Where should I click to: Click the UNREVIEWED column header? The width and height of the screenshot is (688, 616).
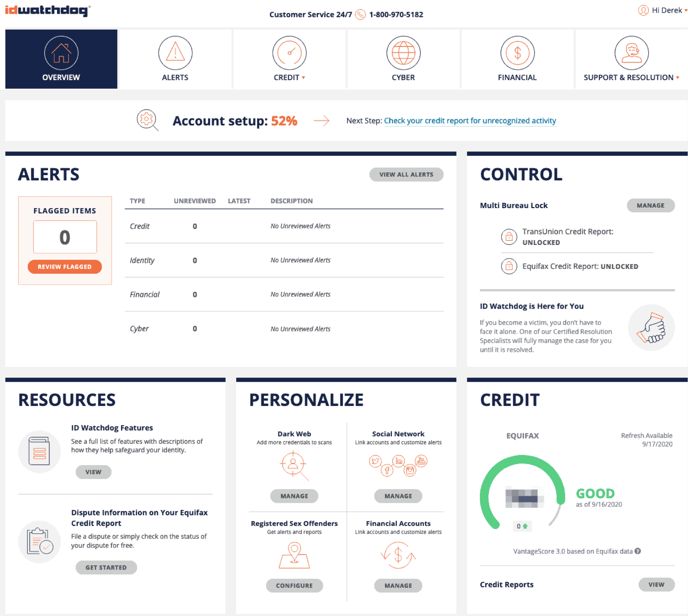(195, 201)
